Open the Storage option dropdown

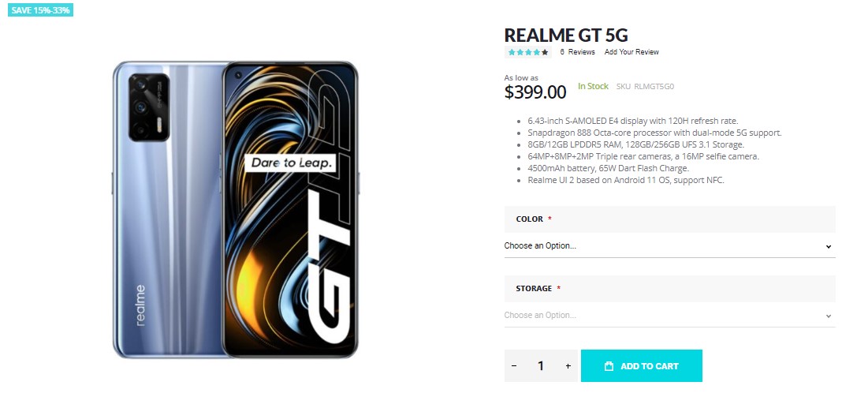[x=669, y=315]
